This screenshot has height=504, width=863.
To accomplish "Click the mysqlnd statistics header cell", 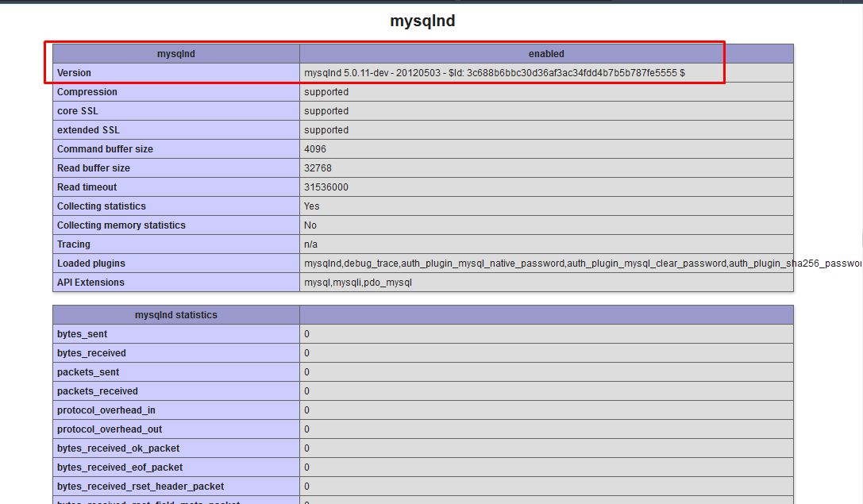I will 175,315.
